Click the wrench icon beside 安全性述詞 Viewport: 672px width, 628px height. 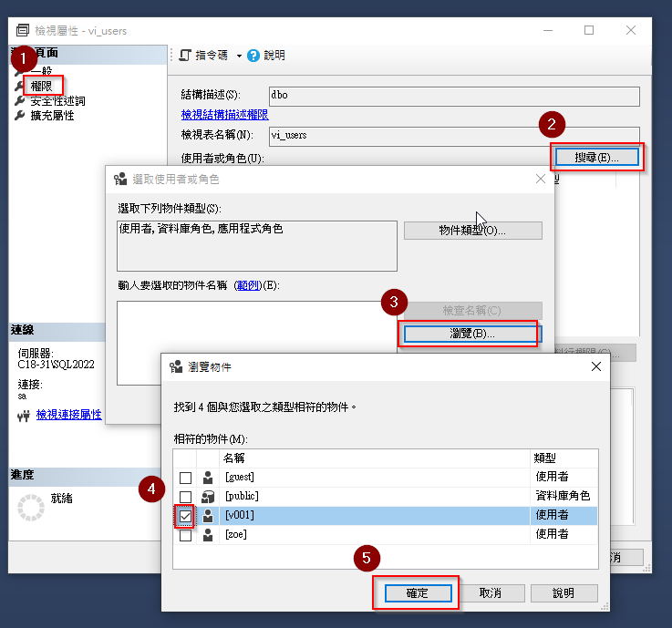(x=20, y=100)
